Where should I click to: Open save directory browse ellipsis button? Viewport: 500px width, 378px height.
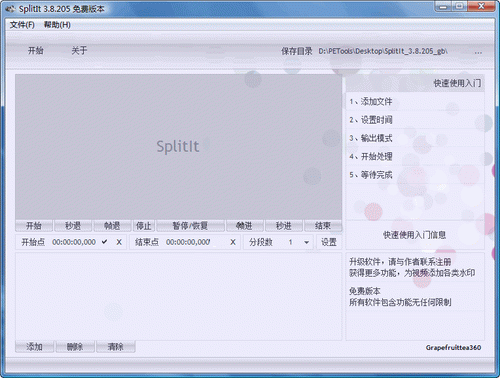(x=478, y=52)
